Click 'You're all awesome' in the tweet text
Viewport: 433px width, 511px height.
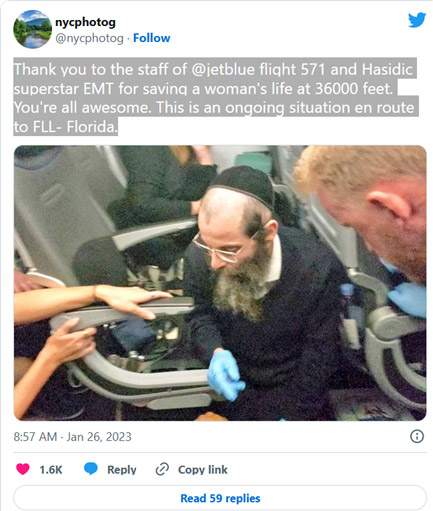[x=82, y=108]
